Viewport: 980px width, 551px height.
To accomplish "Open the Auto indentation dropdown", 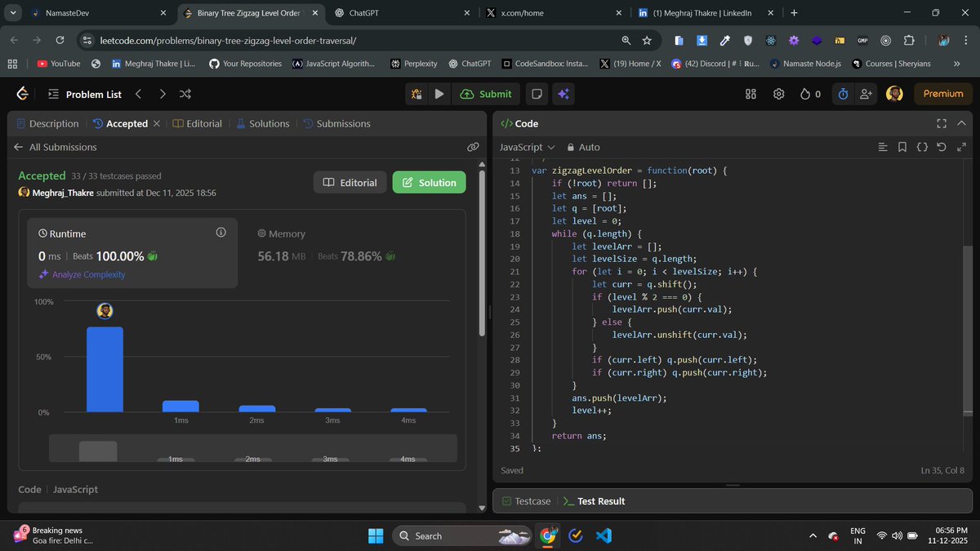I will [584, 147].
